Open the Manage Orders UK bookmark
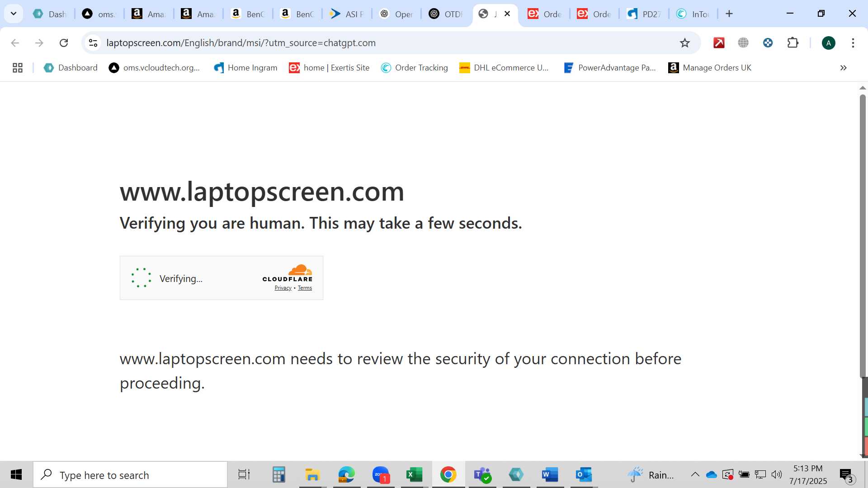 point(710,68)
